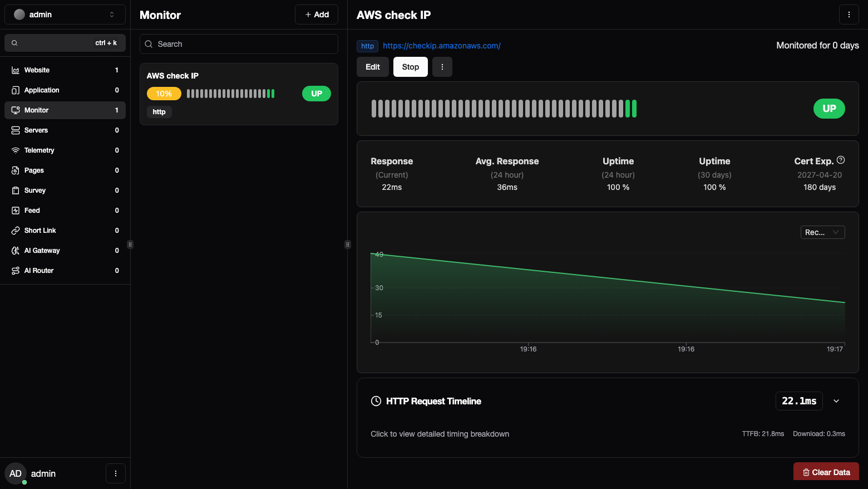The image size is (868, 489).
Task: Click the large UP status badge
Action: click(830, 109)
